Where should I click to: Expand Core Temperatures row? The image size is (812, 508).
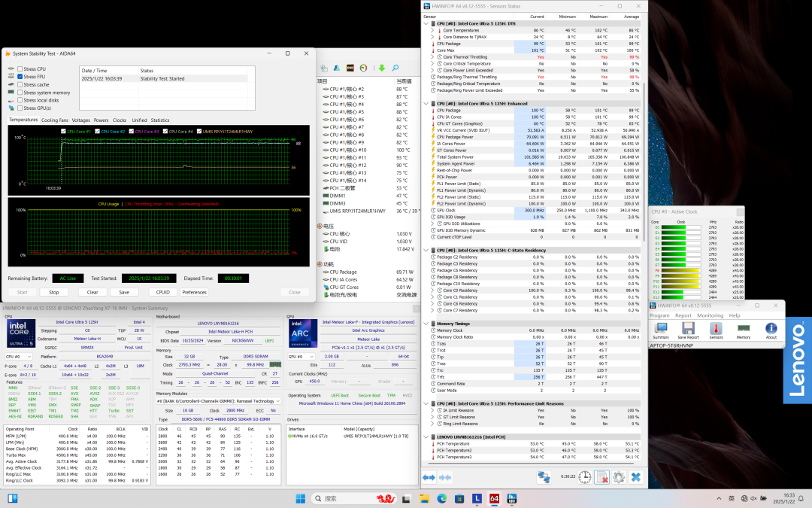(x=432, y=30)
